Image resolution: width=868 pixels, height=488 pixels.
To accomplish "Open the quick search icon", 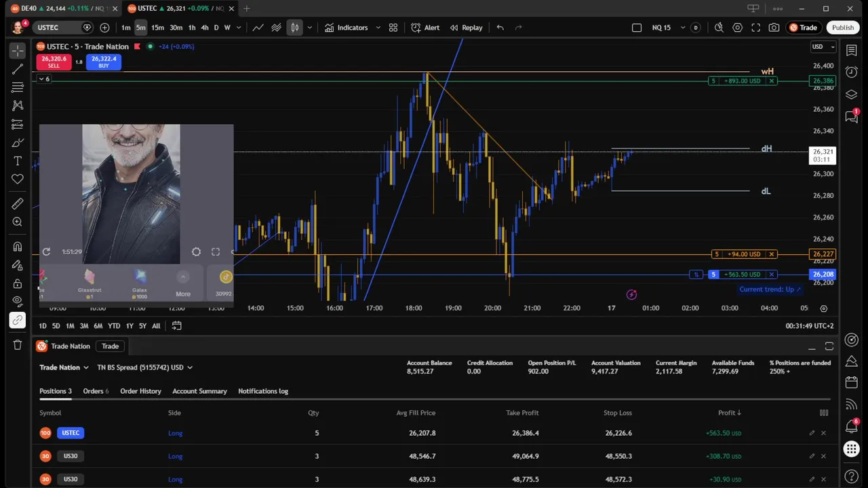I will [719, 28].
